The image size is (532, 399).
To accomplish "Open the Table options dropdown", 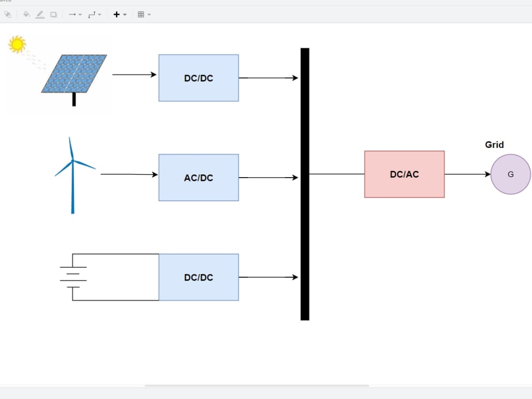I will point(149,14).
